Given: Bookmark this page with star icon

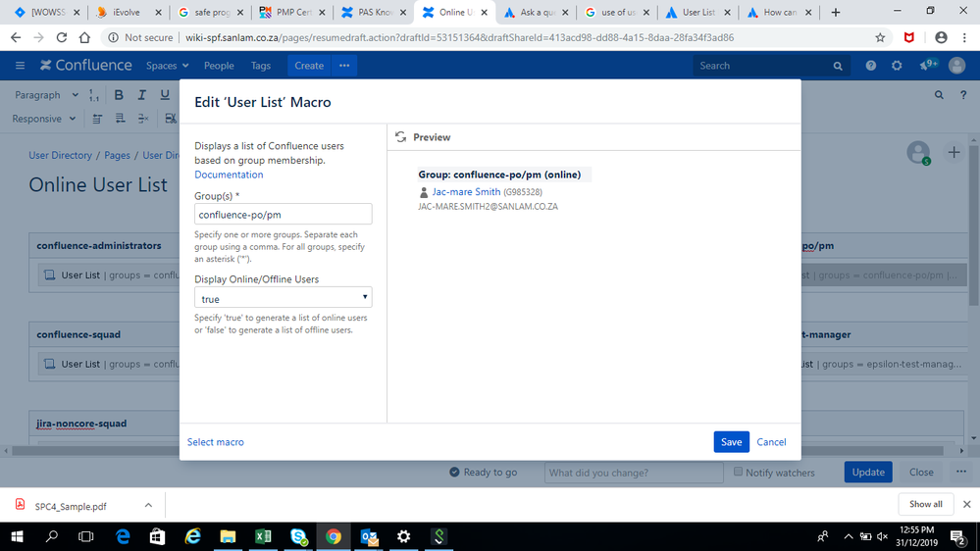Looking at the screenshot, I should [880, 37].
